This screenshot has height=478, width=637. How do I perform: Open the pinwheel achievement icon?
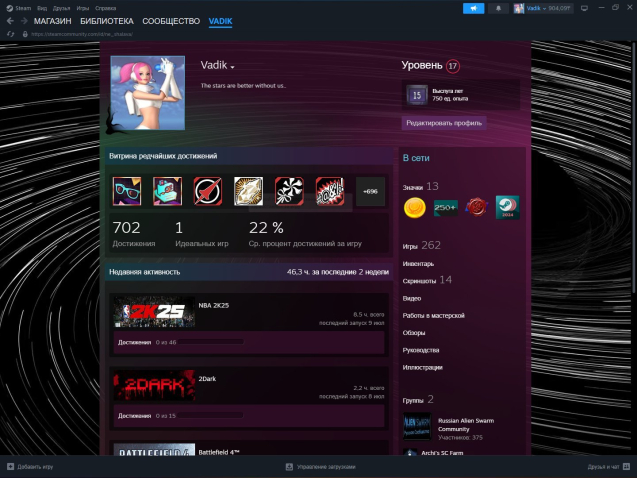(x=289, y=191)
